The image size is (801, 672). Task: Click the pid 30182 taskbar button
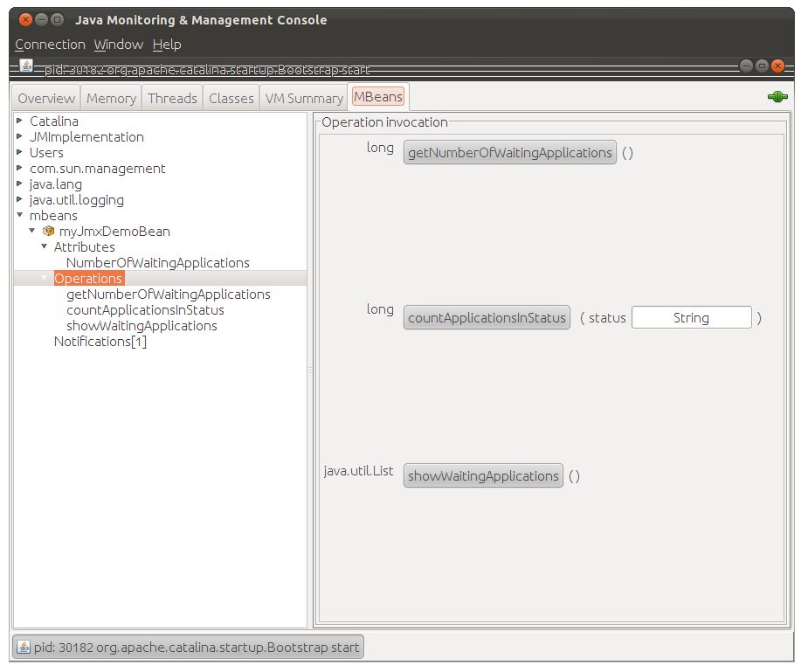click(189, 647)
